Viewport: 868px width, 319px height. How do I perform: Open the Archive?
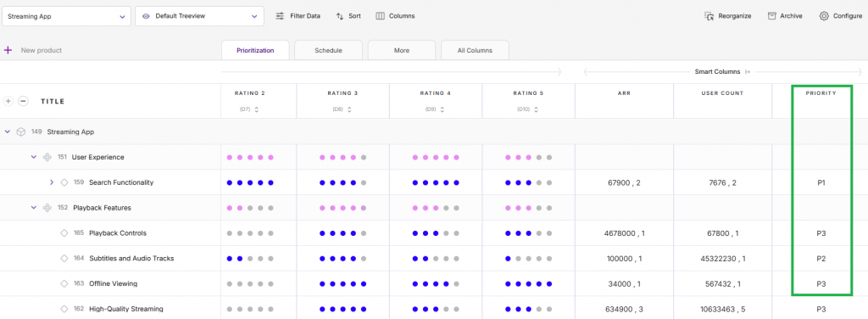tap(785, 16)
